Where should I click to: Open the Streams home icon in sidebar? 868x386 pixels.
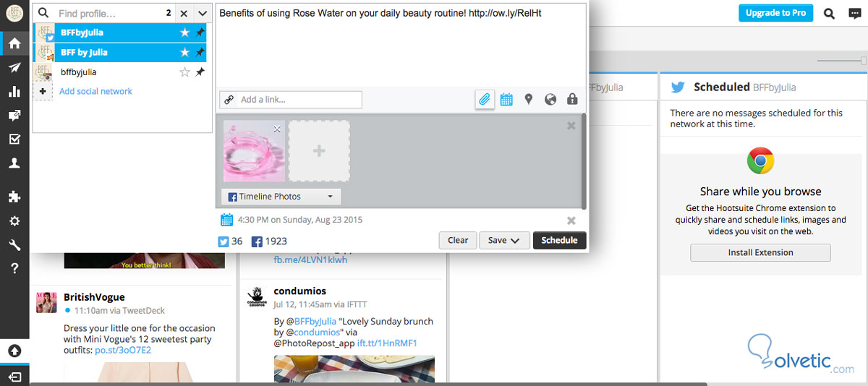[14, 43]
